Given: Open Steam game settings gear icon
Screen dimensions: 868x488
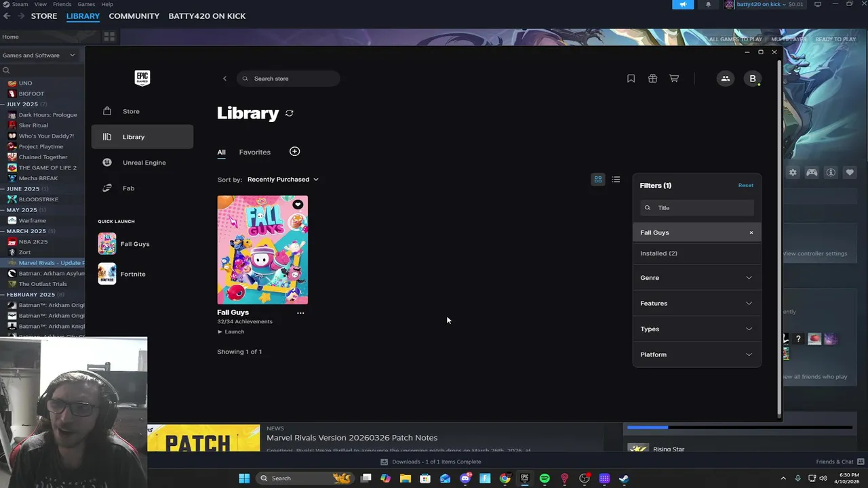Looking at the screenshot, I should pos(792,173).
